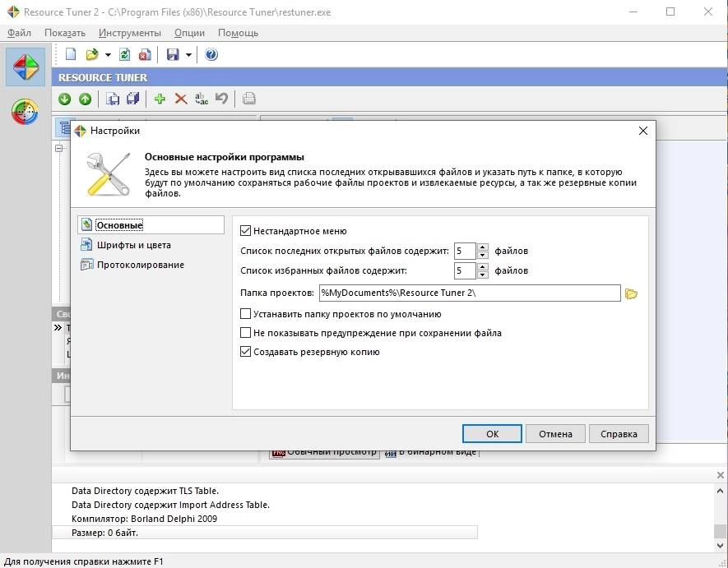Click the Close file icon with red X
Screen dimensions: 728x568
[145, 54]
